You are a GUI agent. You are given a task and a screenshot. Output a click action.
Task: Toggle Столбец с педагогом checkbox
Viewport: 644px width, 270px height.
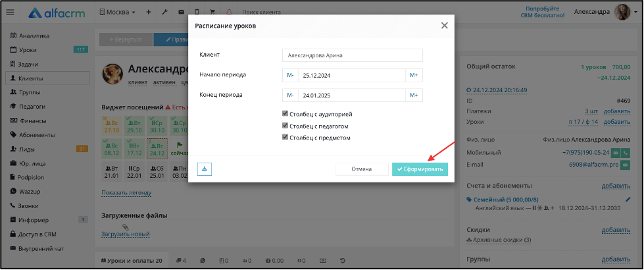[285, 126]
